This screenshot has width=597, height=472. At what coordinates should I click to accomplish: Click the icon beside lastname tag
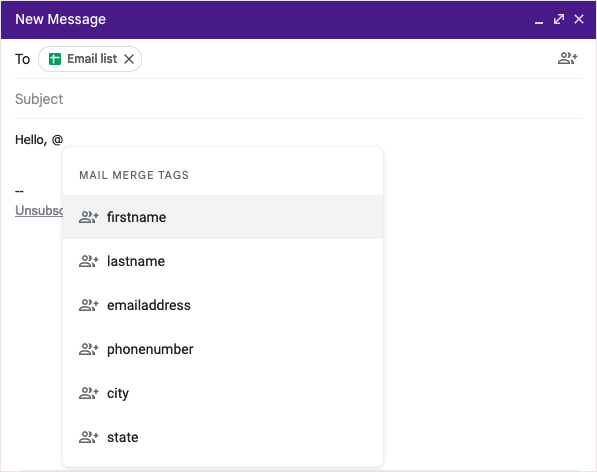coord(89,261)
